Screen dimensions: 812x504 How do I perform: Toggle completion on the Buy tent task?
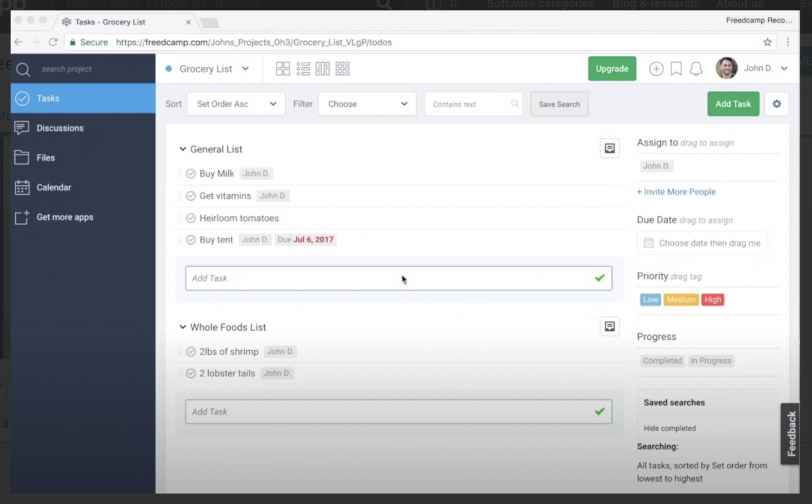tap(191, 239)
